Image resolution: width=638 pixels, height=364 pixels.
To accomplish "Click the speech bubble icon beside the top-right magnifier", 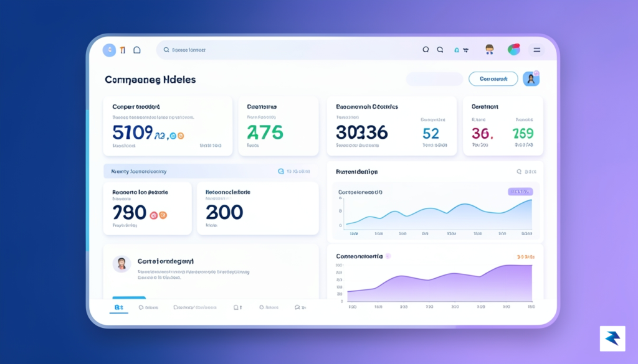I will (440, 50).
